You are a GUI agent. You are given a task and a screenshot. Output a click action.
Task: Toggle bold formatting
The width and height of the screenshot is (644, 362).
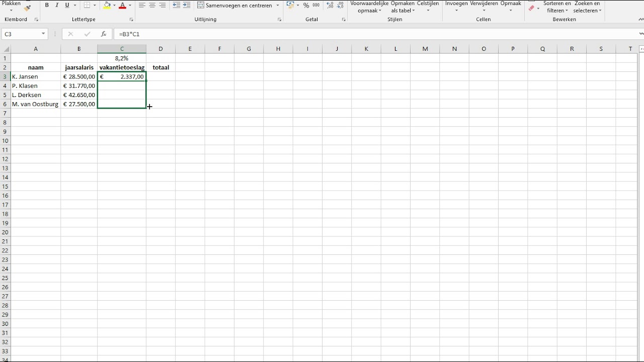click(x=47, y=5)
